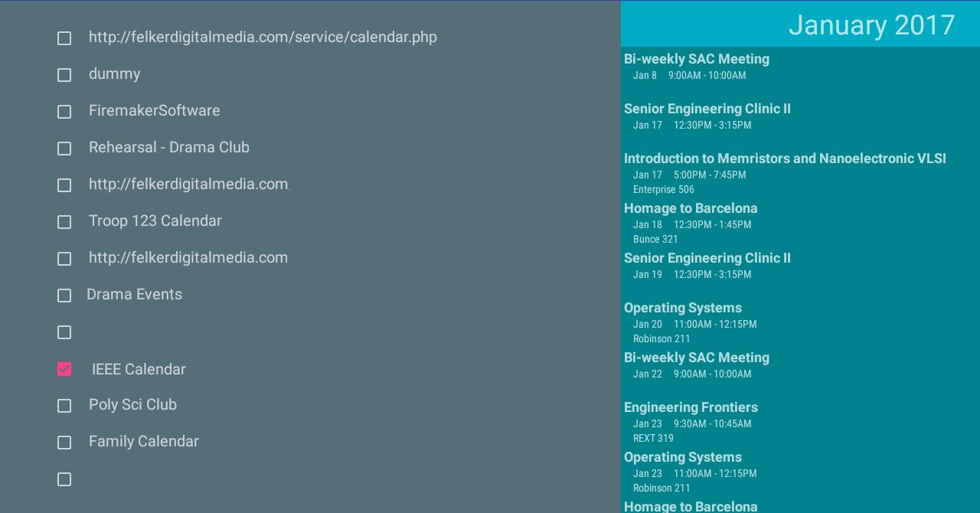The height and width of the screenshot is (513, 980).
Task: Turn on the Family Calendar checkbox
Action: pos(64,443)
